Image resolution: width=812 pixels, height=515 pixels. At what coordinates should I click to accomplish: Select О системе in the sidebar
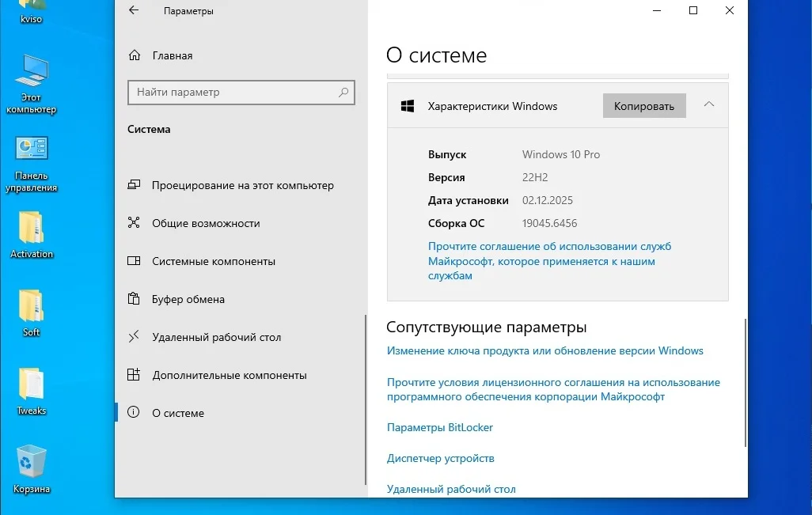click(x=178, y=413)
